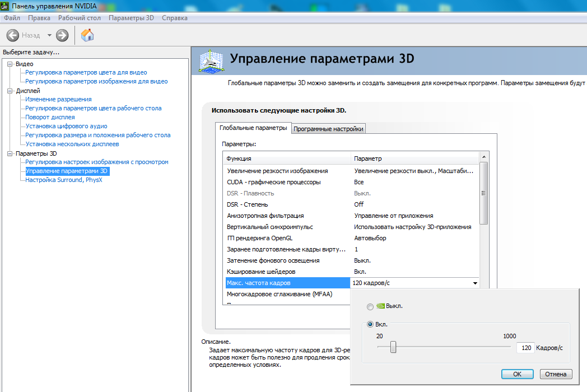Open Регулировка параметров цвета для видео
The height and width of the screenshot is (392, 587).
pyautogui.click(x=86, y=72)
